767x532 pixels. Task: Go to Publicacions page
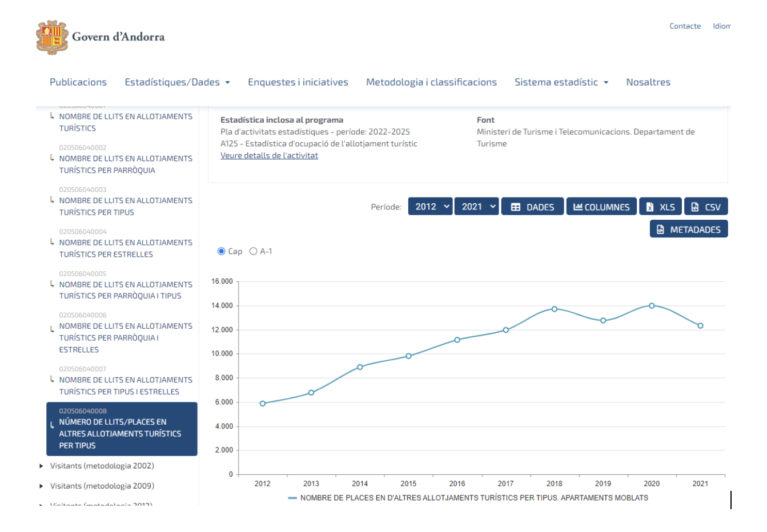pyautogui.click(x=78, y=82)
